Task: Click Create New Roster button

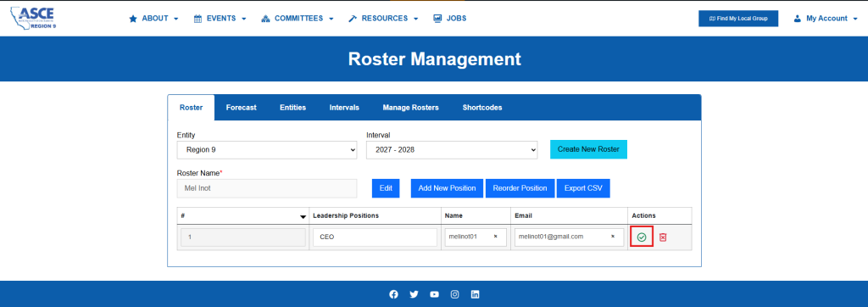Action: coord(588,149)
